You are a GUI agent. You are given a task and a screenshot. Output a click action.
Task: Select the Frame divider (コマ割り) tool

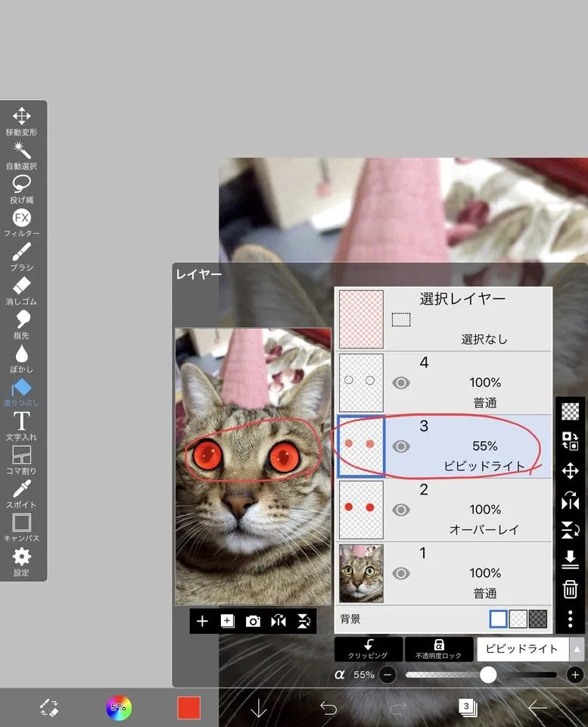pyautogui.click(x=21, y=460)
